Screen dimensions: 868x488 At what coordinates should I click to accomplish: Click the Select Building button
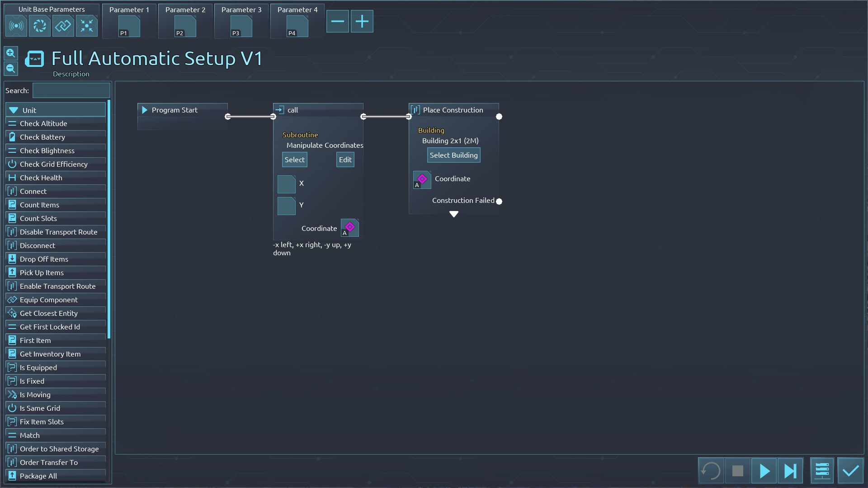[453, 155]
